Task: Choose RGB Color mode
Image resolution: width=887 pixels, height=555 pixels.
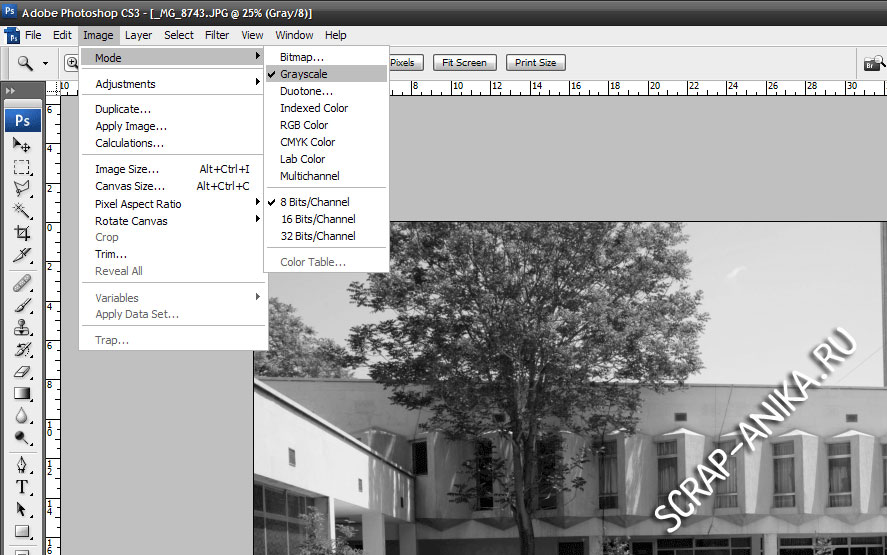Action: click(x=304, y=125)
